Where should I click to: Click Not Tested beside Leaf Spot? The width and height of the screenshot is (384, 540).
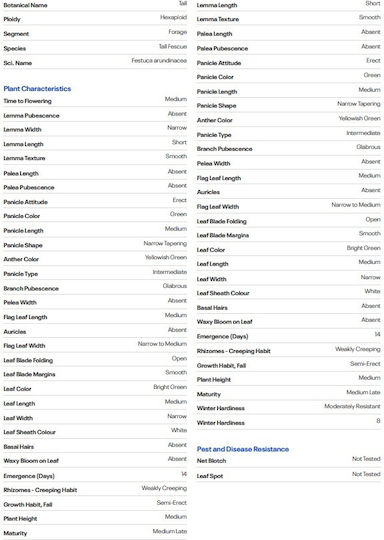tap(366, 474)
